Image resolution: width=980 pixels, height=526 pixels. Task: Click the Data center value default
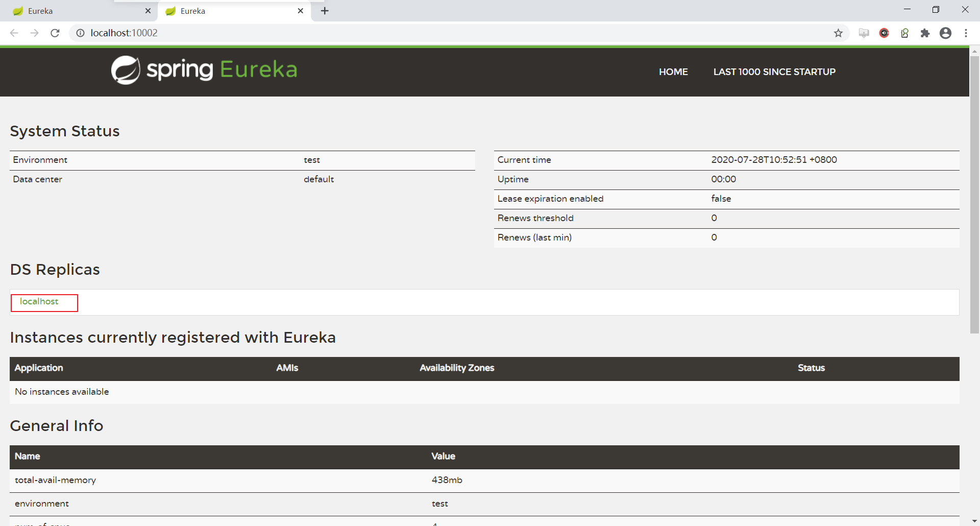[x=318, y=179]
